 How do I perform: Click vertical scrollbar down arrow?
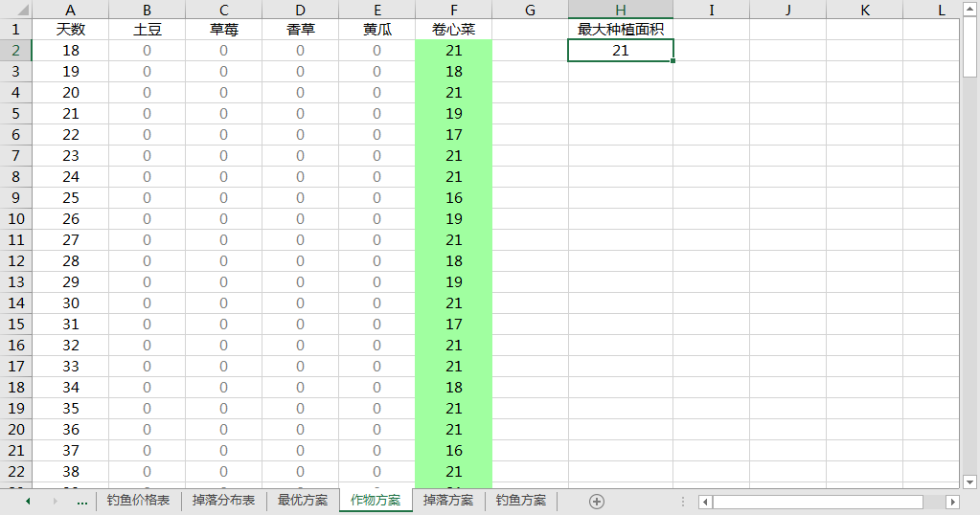click(x=970, y=481)
